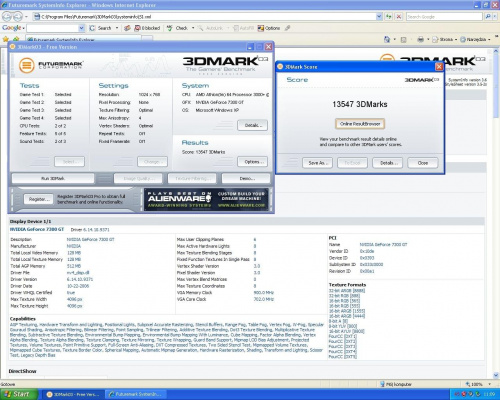
Task: Click the Futuremark orange logo in 3DMark03
Action: [x=26, y=65]
